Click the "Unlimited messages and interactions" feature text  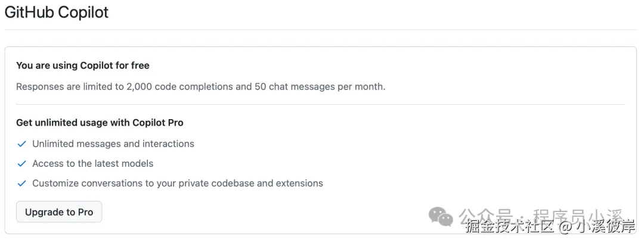[113, 144]
